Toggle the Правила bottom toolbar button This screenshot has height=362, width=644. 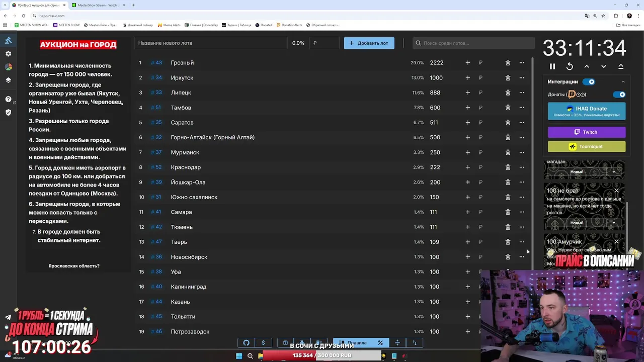353,343
